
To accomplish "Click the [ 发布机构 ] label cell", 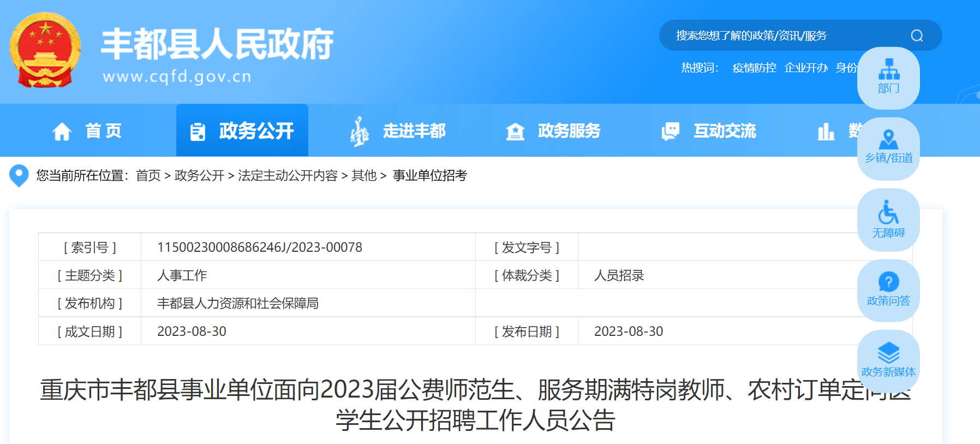I will pyautogui.click(x=90, y=303).
